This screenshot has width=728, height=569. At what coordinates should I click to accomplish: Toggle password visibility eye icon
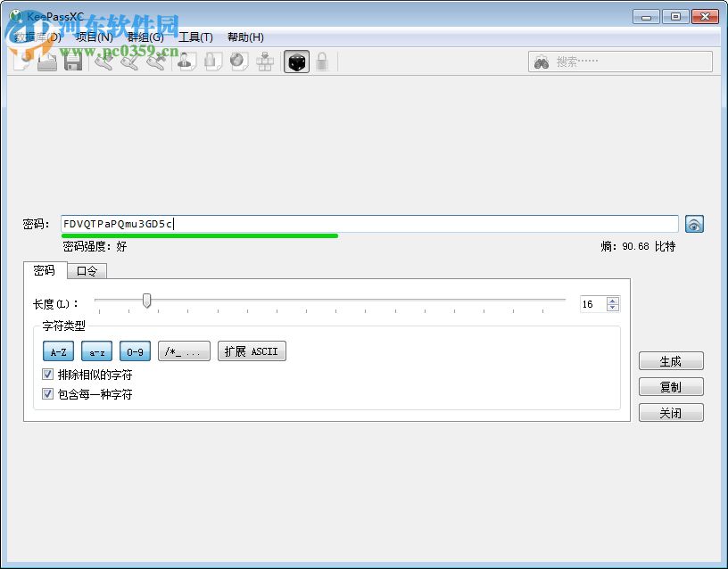click(694, 224)
